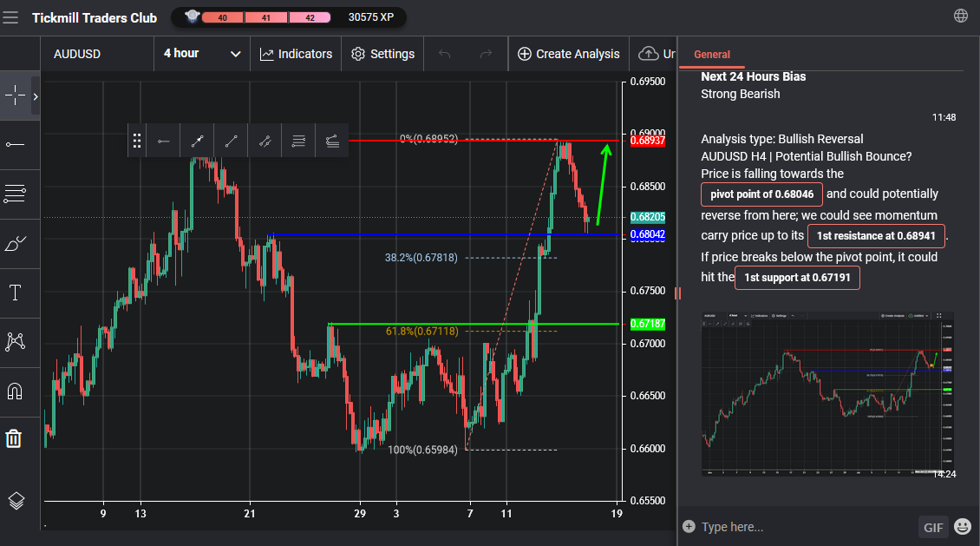Expand the cursor tool options arrow
This screenshot has width=980, height=546.
point(36,96)
